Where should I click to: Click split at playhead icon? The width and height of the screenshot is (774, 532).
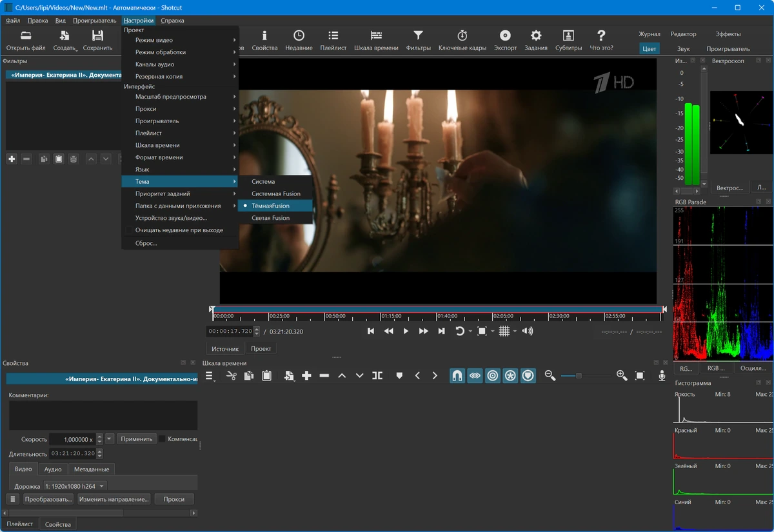377,375
